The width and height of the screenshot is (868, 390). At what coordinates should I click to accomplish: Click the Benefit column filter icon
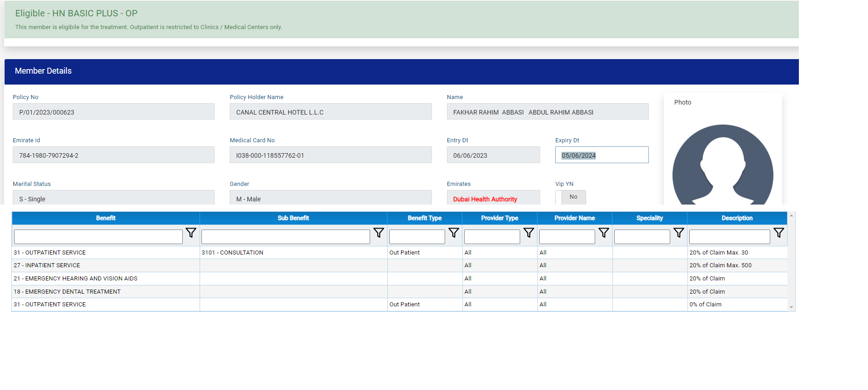pyautogui.click(x=191, y=233)
